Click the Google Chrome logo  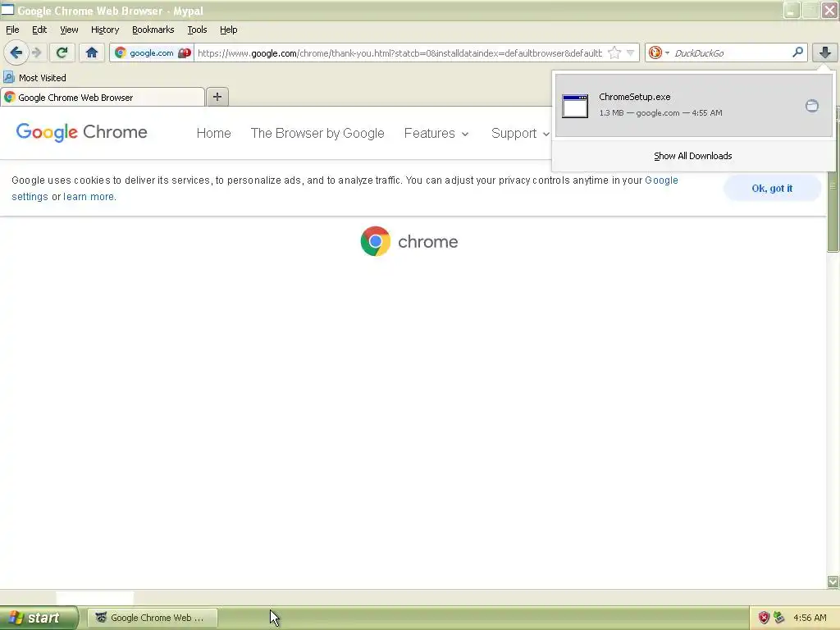81,132
